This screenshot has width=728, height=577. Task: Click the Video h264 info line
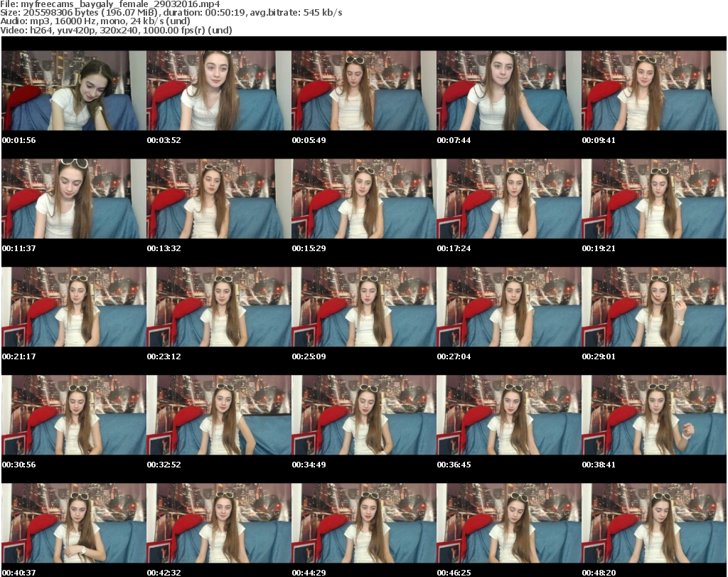pos(116,30)
